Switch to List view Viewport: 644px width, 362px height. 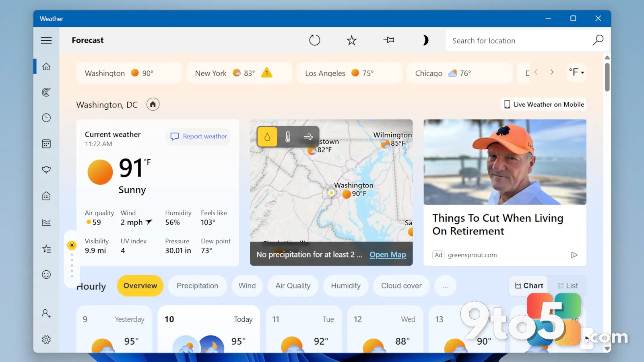(568, 286)
